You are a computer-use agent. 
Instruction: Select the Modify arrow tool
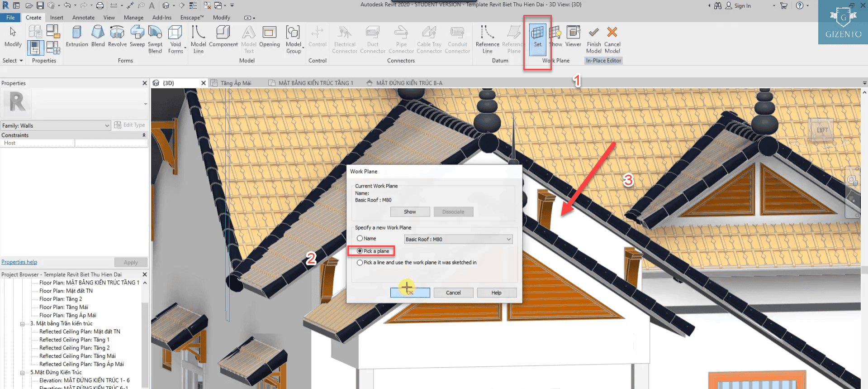pos(13,36)
